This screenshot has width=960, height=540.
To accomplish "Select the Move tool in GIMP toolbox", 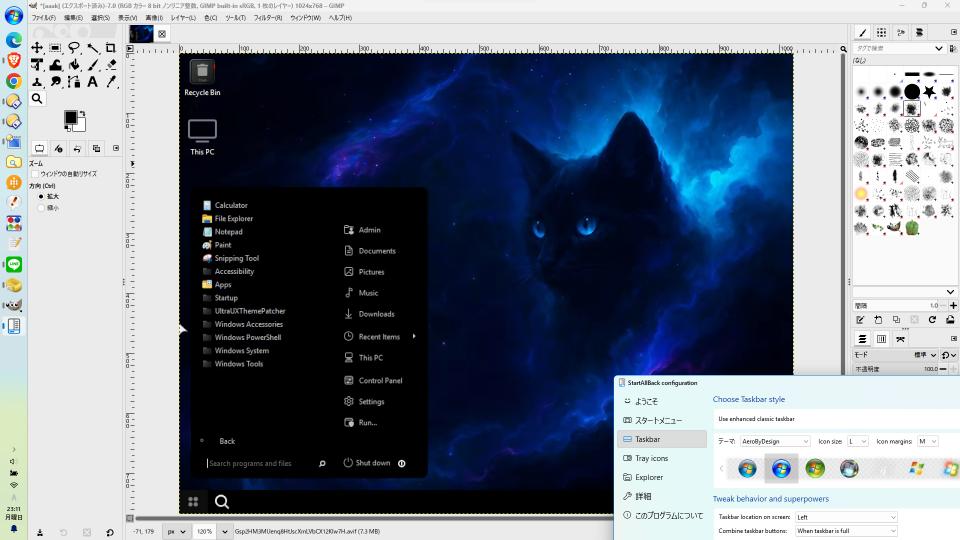I will point(37,48).
